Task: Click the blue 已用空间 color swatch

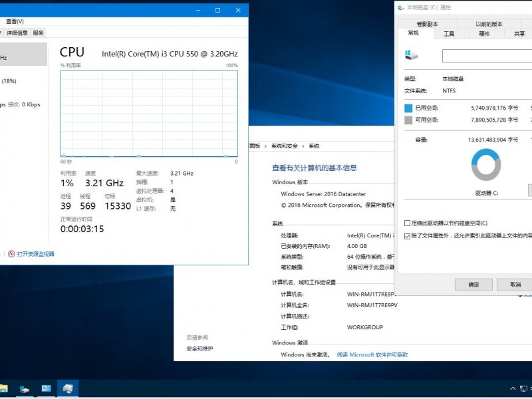Action: click(x=408, y=108)
